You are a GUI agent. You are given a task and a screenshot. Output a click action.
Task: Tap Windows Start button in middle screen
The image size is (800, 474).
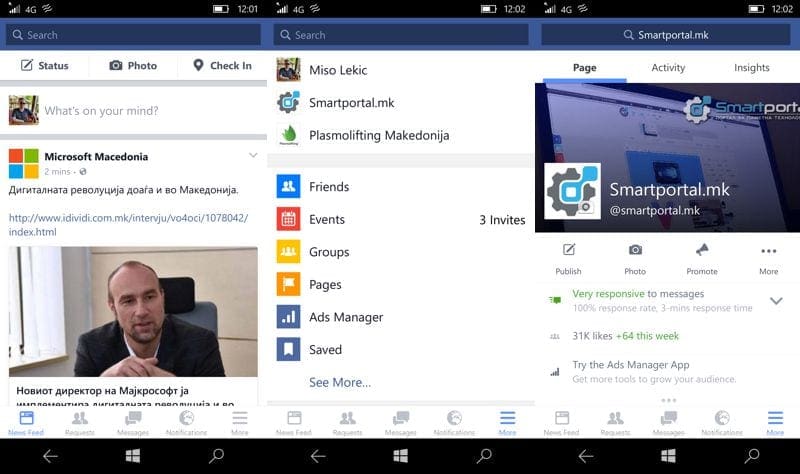(x=401, y=456)
